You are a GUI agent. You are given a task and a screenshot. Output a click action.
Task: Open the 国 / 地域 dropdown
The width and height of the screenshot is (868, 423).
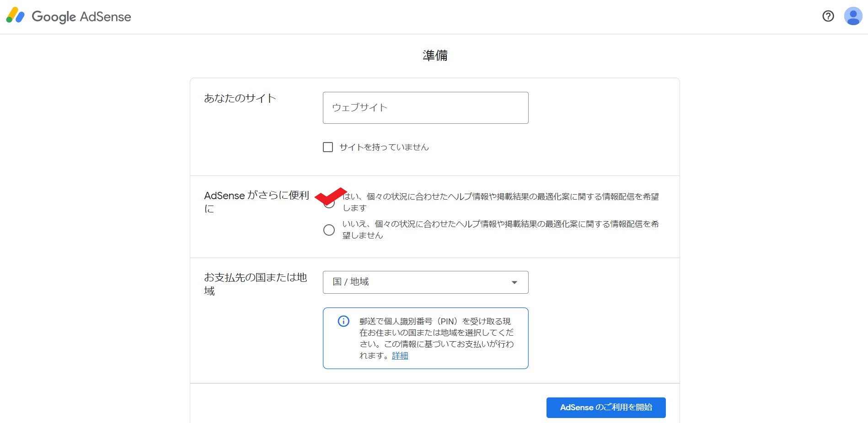[425, 282]
